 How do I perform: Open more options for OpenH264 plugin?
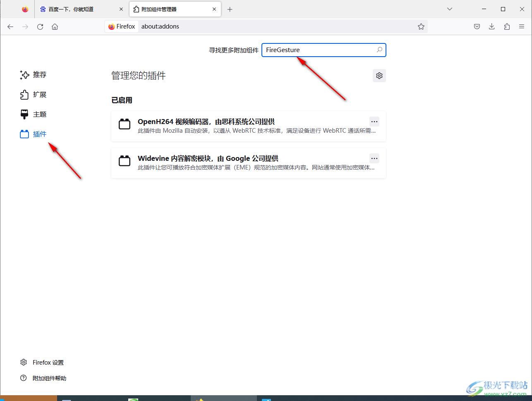click(374, 122)
